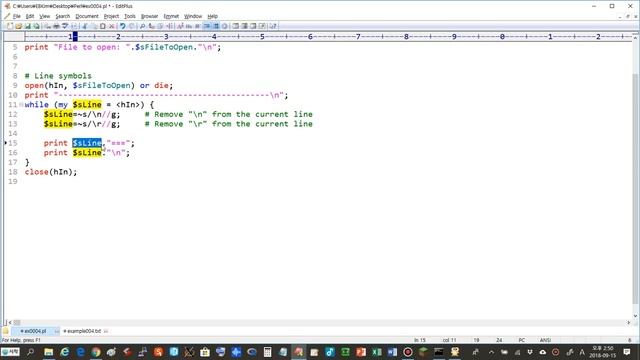Screen dimensions: 640x360
Task: Open Microsoft Edge from the taskbar
Action: coord(80,352)
